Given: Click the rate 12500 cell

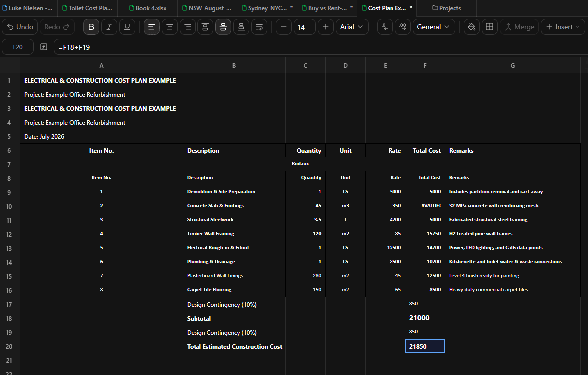Looking at the screenshot, I should tap(385, 248).
